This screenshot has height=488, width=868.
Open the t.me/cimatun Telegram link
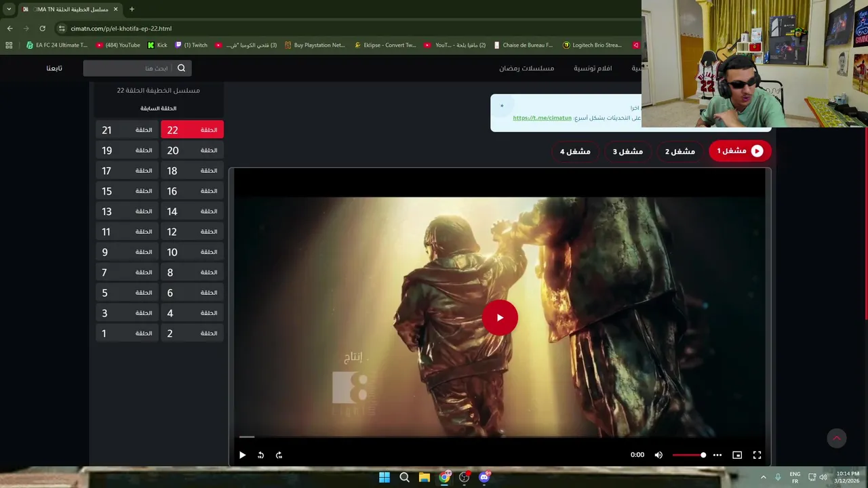542,118
